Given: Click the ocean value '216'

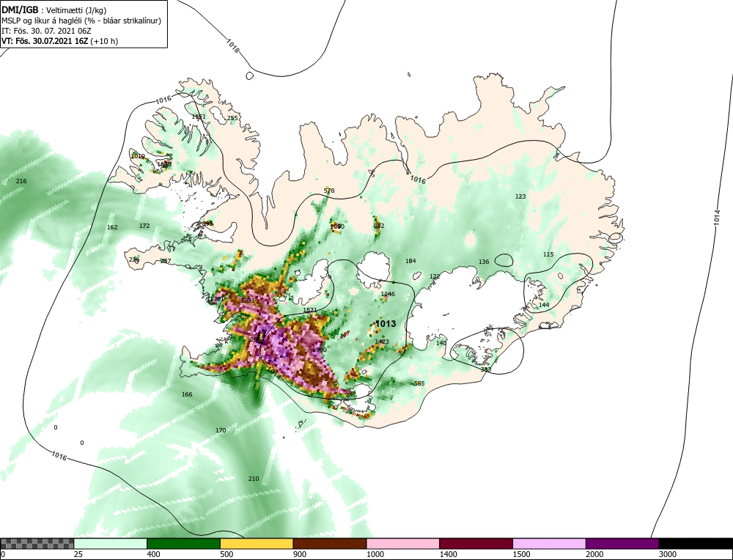Looking at the screenshot, I should click(x=21, y=181).
